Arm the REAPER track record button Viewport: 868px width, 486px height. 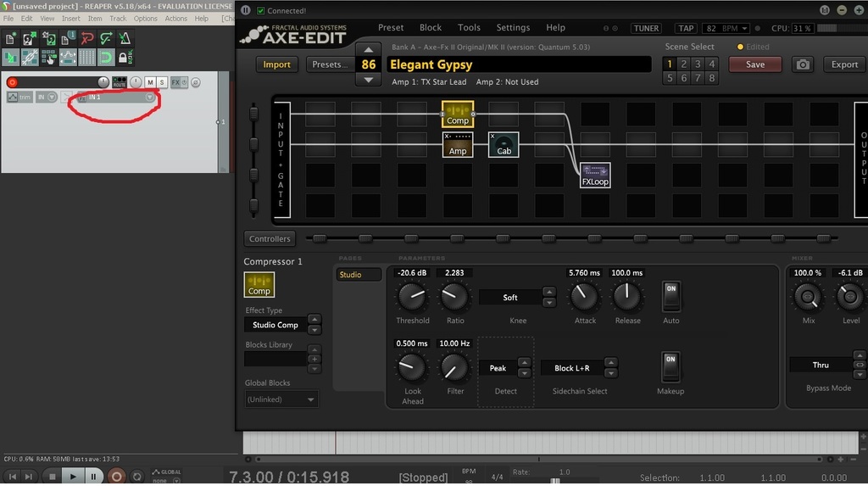(x=12, y=82)
